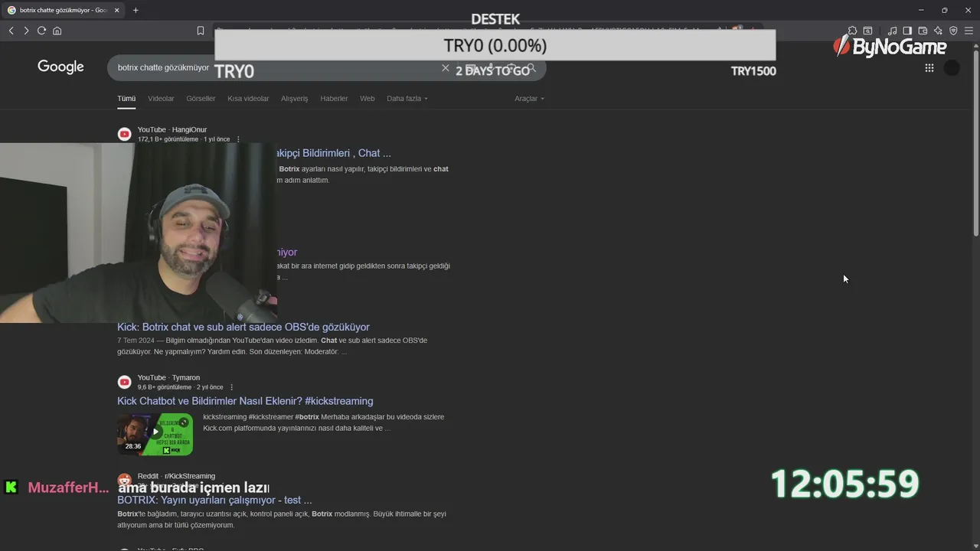Click the 'YouTube · HangiOnur' source label
This screenshot has width=980, height=551.
pyautogui.click(x=172, y=129)
